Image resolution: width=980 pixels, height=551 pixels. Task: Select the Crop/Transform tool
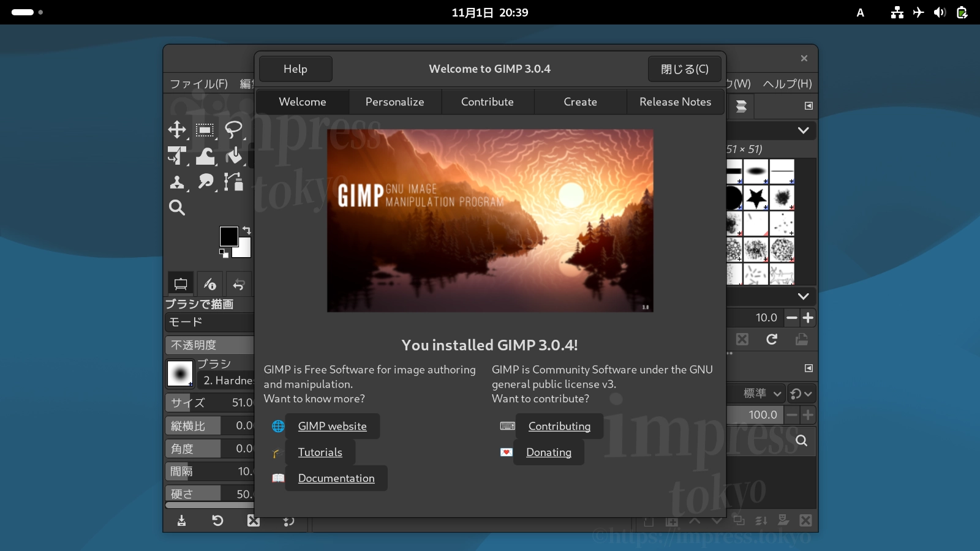click(177, 156)
